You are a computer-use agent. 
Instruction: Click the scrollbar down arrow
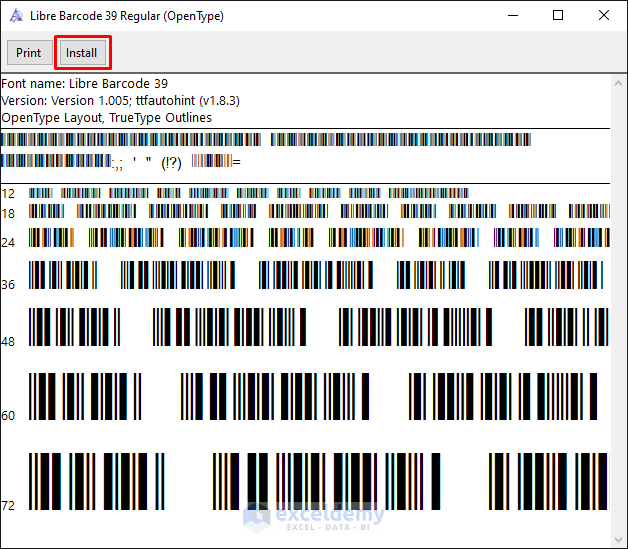(x=618, y=540)
